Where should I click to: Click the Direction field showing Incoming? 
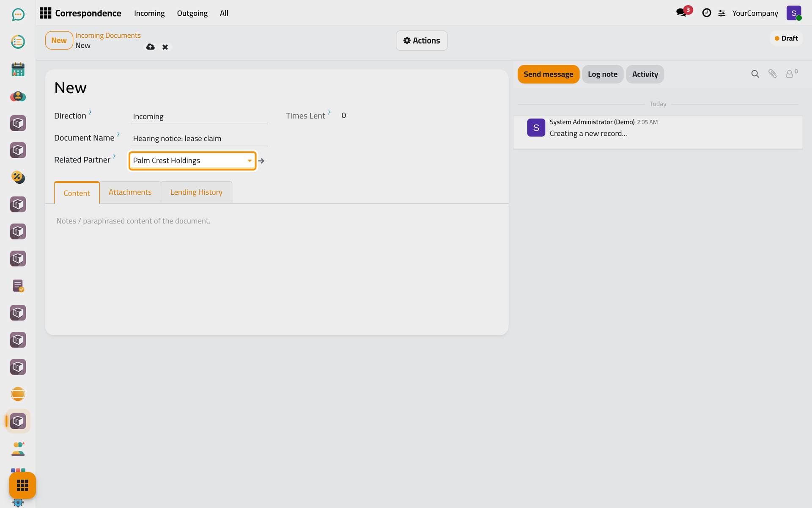tap(199, 116)
